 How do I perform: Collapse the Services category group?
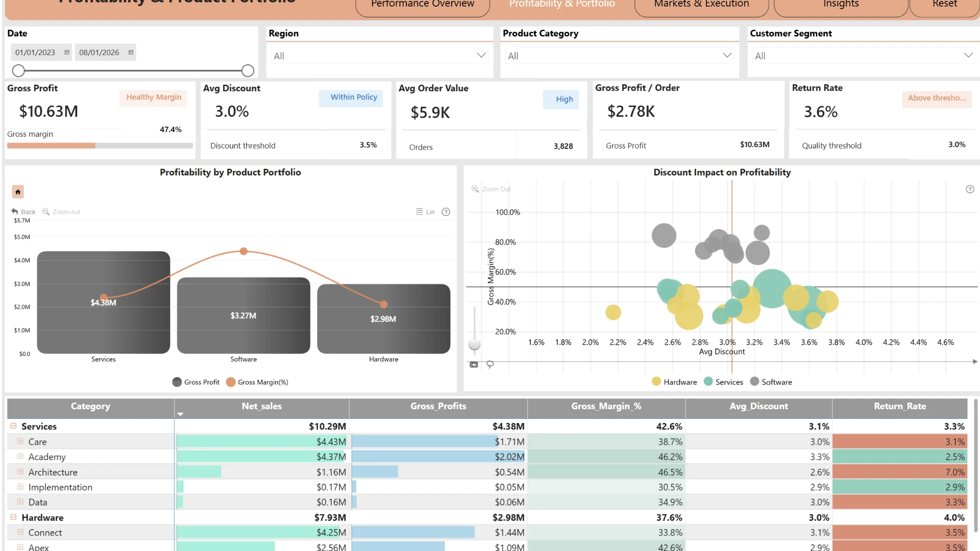(13, 426)
